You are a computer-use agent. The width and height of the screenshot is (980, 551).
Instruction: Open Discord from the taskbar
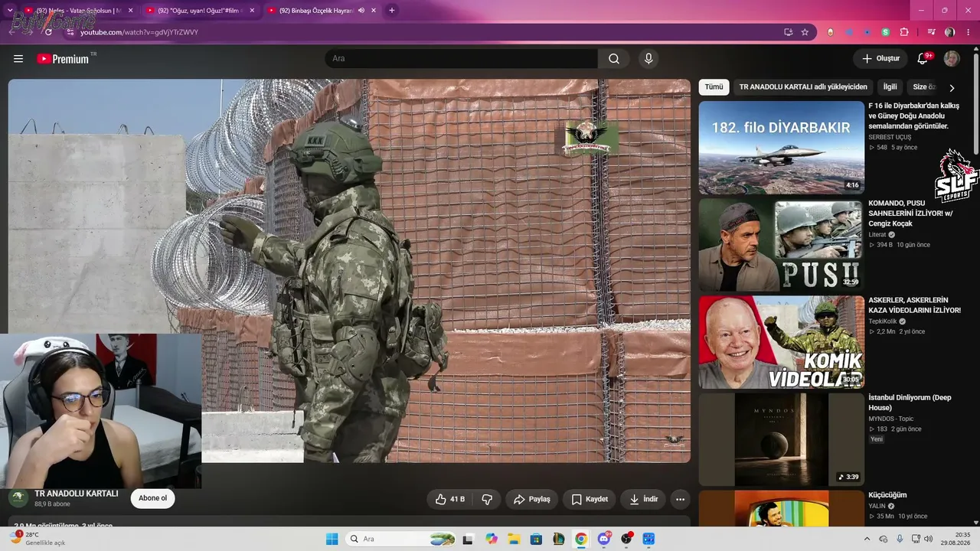(604, 539)
